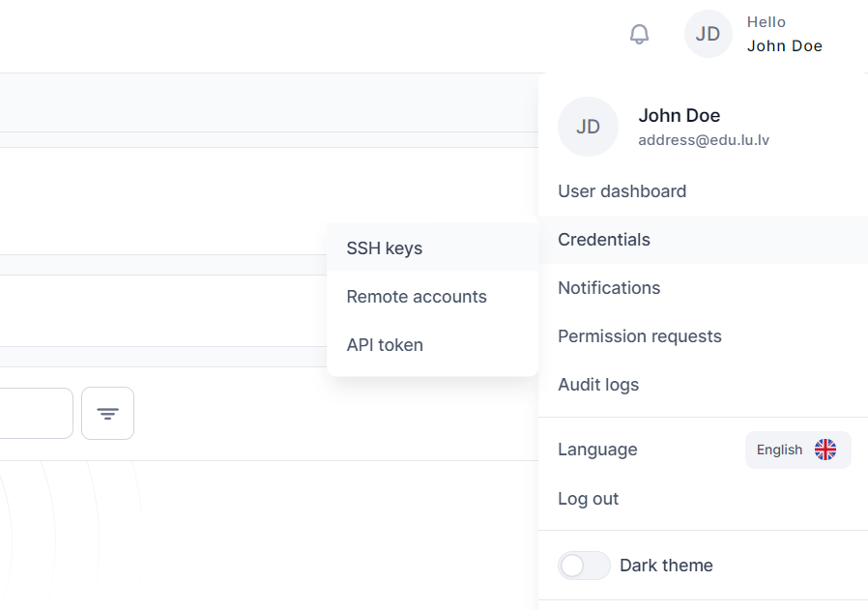Open Remote accounts
The image size is (868, 610).
417,297
